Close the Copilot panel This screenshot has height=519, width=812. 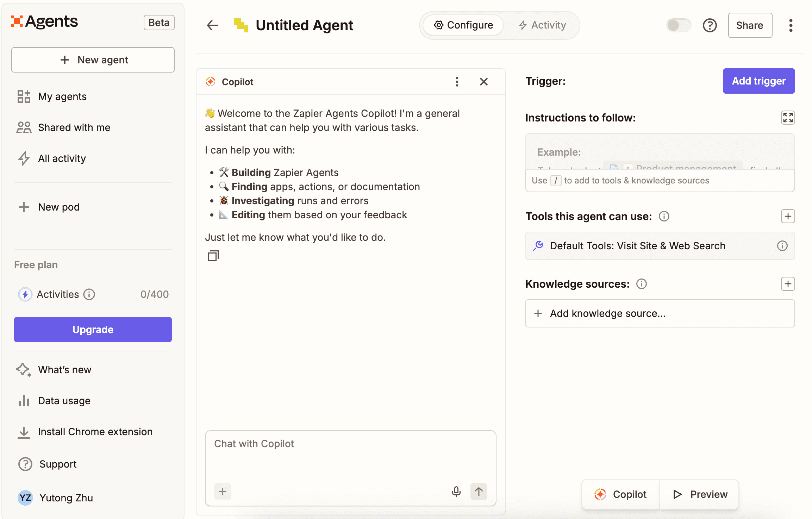(484, 82)
